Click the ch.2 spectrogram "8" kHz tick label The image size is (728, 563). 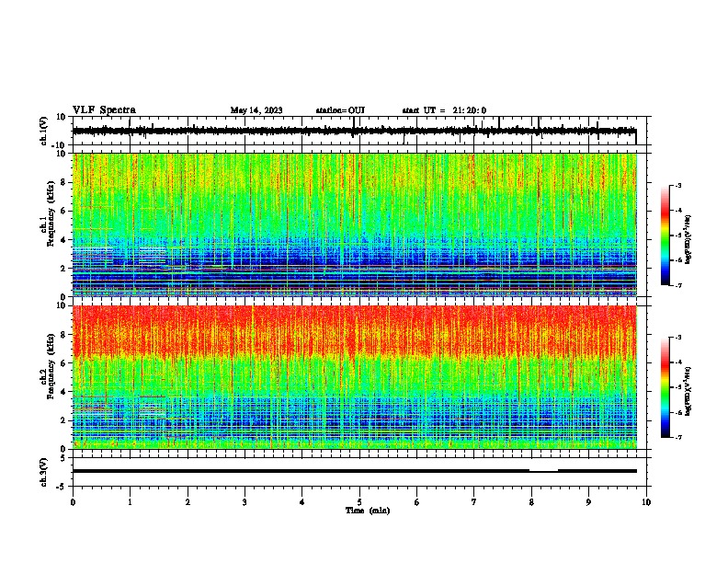63,335
